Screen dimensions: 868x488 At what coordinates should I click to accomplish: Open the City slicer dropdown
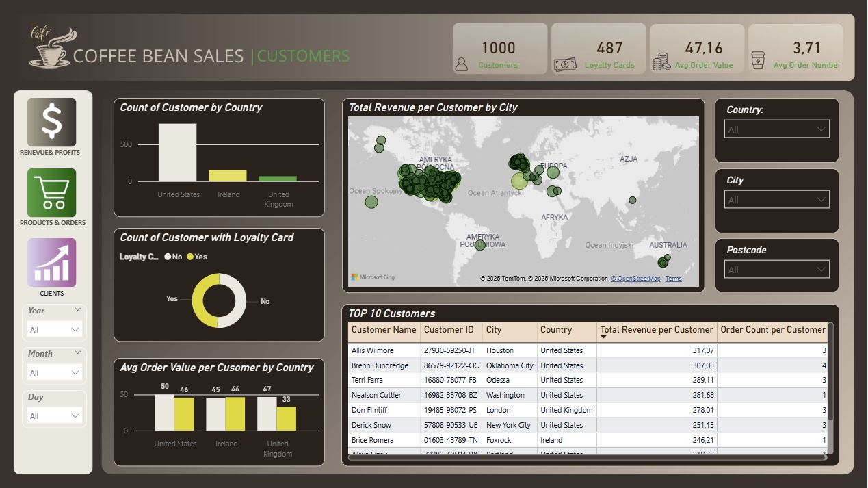pyautogui.click(x=776, y=200)
